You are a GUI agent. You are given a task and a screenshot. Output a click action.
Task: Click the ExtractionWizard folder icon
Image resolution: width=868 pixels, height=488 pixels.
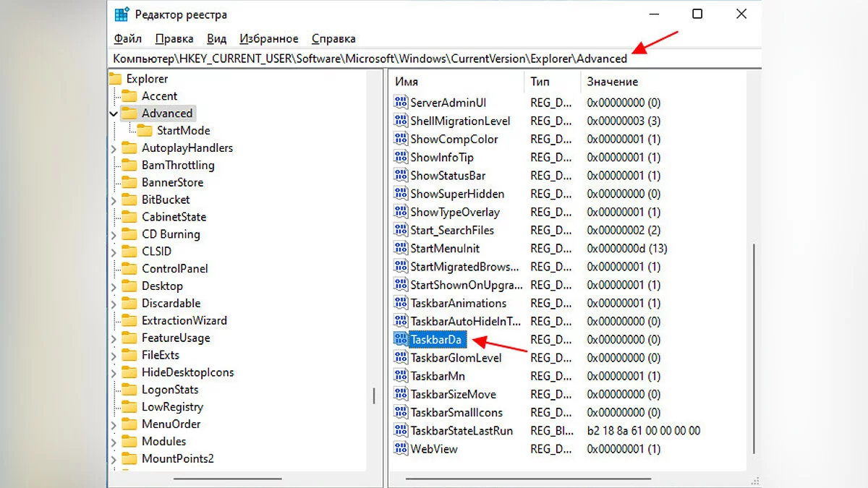[129, 321]
